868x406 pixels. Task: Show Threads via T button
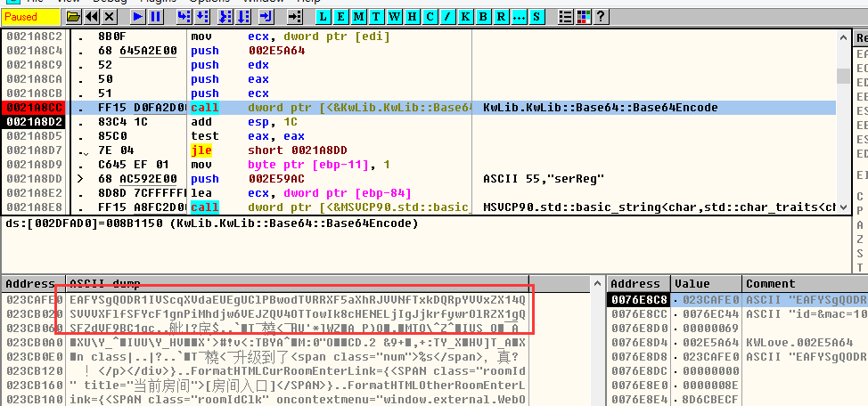pos(376,17)
